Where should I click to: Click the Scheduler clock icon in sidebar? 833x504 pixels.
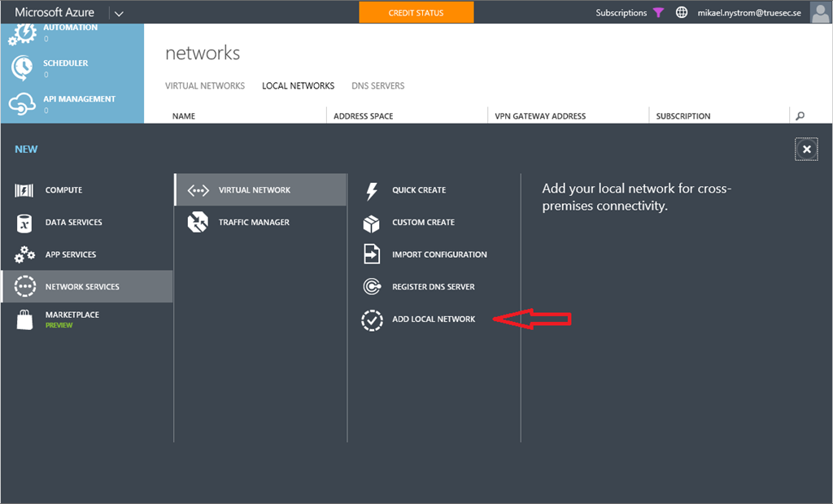(x=21, y=68)
